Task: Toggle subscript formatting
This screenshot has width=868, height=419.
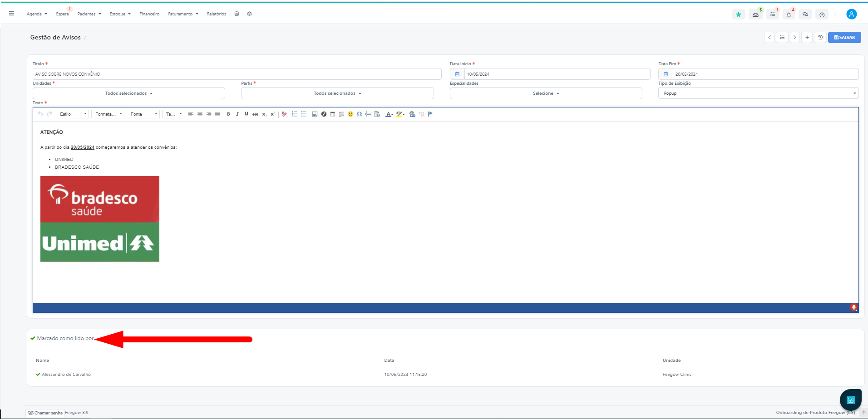Action: (x=264, y=114)
